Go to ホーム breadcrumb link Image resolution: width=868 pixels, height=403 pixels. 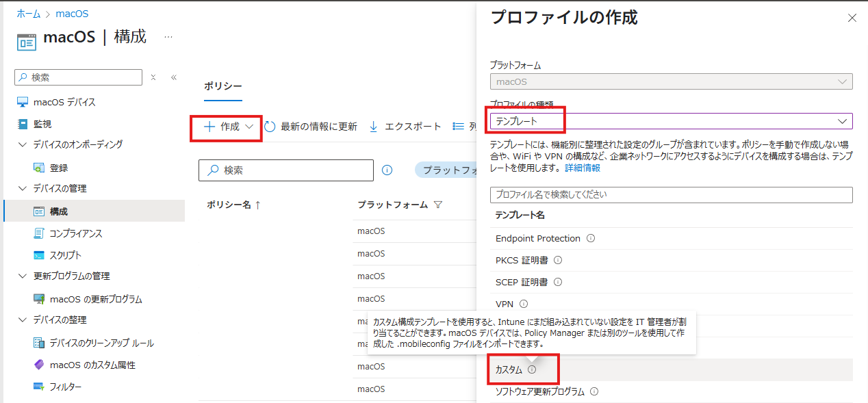(x=28, y=14)
